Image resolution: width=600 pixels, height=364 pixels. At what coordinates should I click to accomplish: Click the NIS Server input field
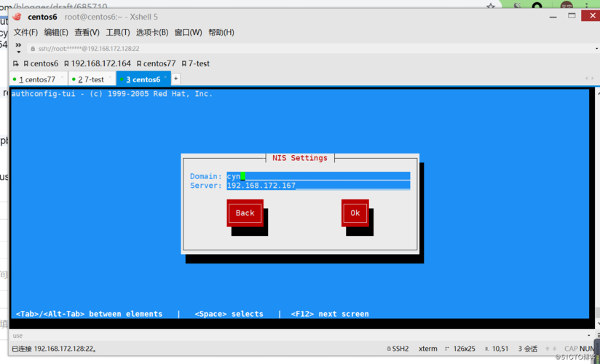318,186
